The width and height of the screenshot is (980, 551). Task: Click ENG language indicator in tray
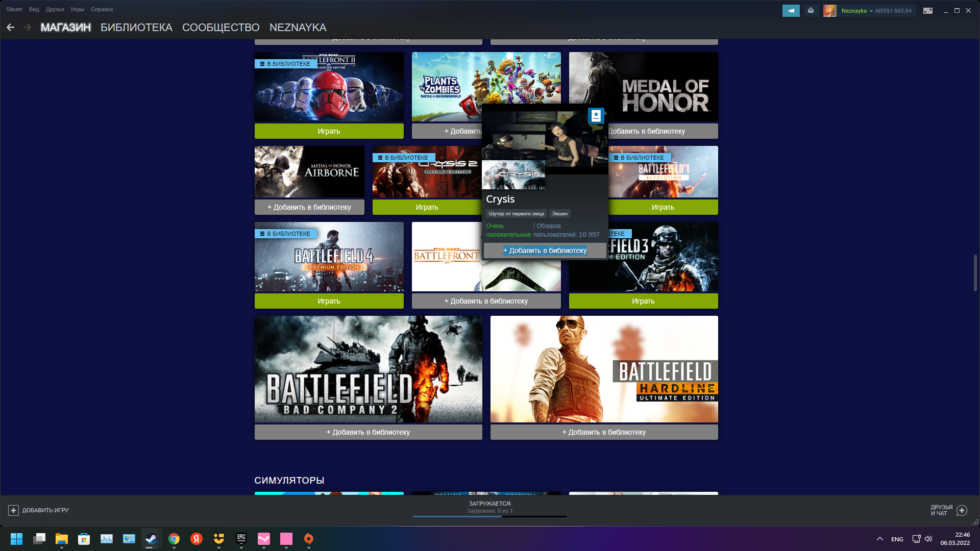pyautogui.click(x=897, y=539)
